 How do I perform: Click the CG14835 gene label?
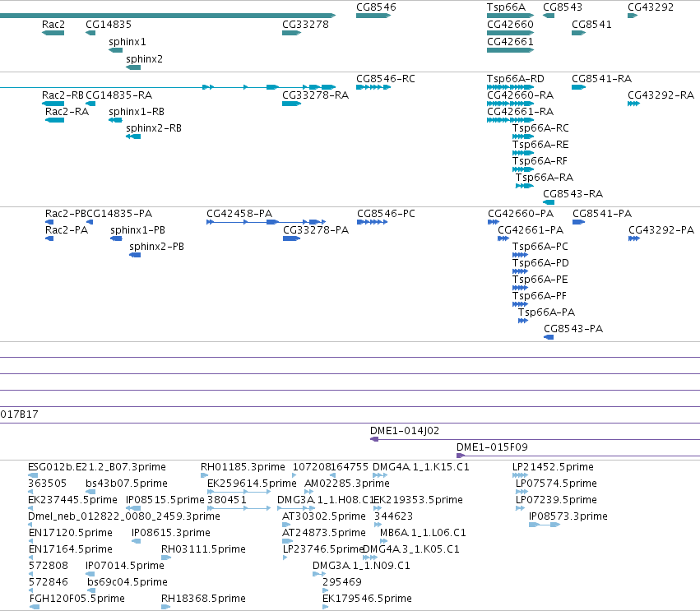tap(109, 24)
